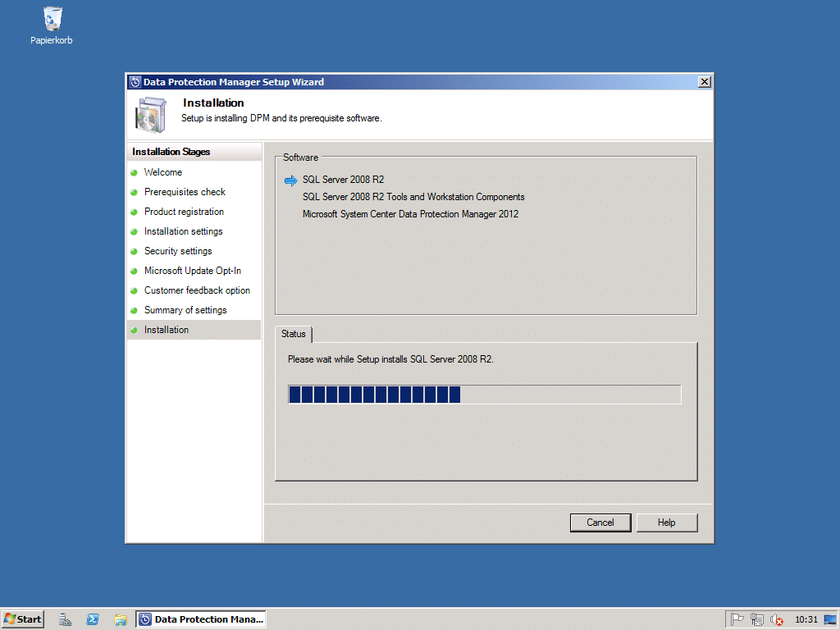This screenshot has width=840, height=630.
Task: Click the blue arrow next to SQL Server 2008 R2
Action: pos(291,180)
